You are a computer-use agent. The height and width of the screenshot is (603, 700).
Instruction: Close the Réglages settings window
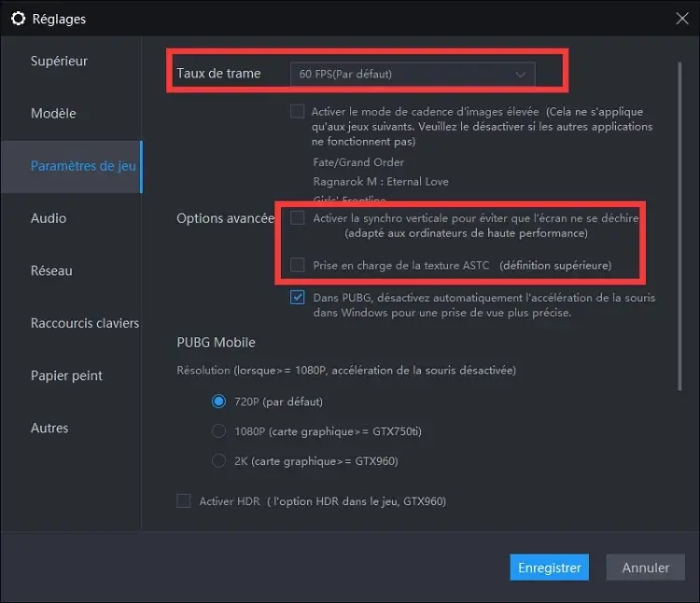(x=681, y=18)
